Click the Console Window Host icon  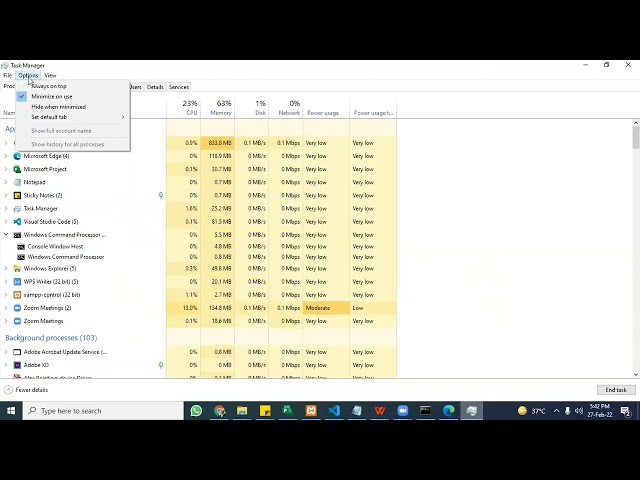pyautogui.click(x=21, y=247)
